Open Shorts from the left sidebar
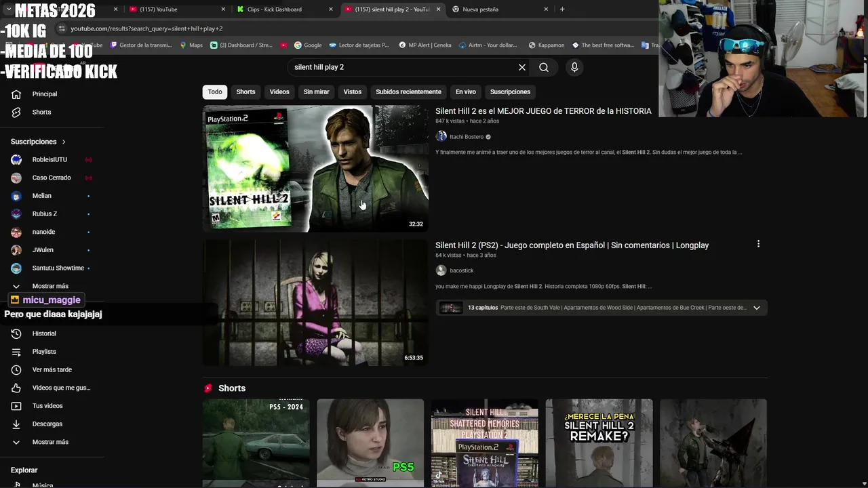 tap(41, 112)
